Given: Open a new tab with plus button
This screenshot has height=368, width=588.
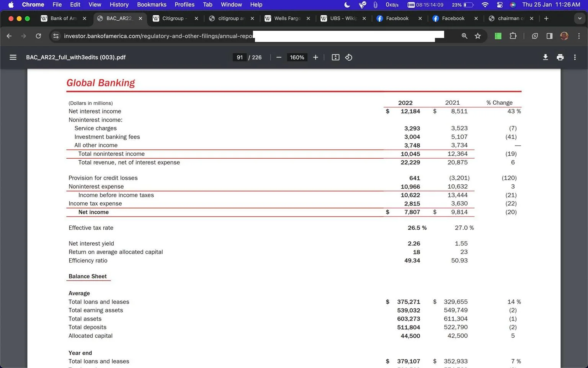Looking at the screenshot, I should [546, 18].
